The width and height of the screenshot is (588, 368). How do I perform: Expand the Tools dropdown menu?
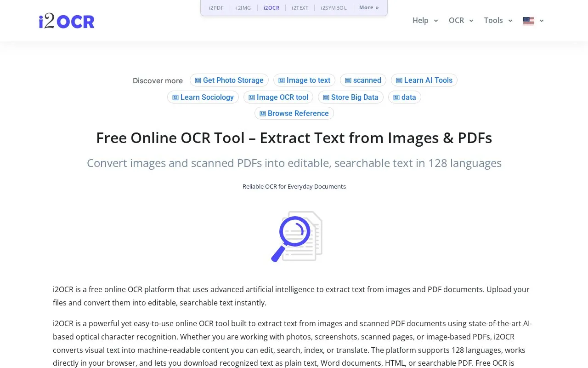pos(498,21)
